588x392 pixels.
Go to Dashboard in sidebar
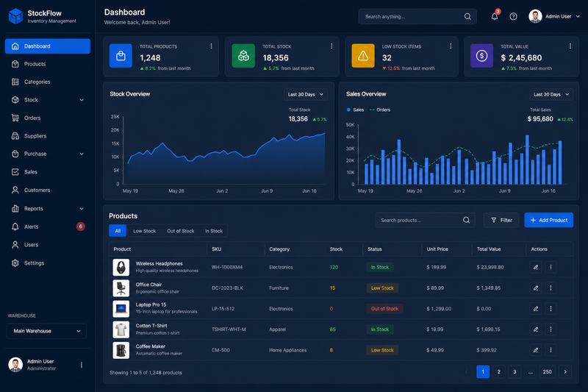pyautogui.click(x=48, y=46)
